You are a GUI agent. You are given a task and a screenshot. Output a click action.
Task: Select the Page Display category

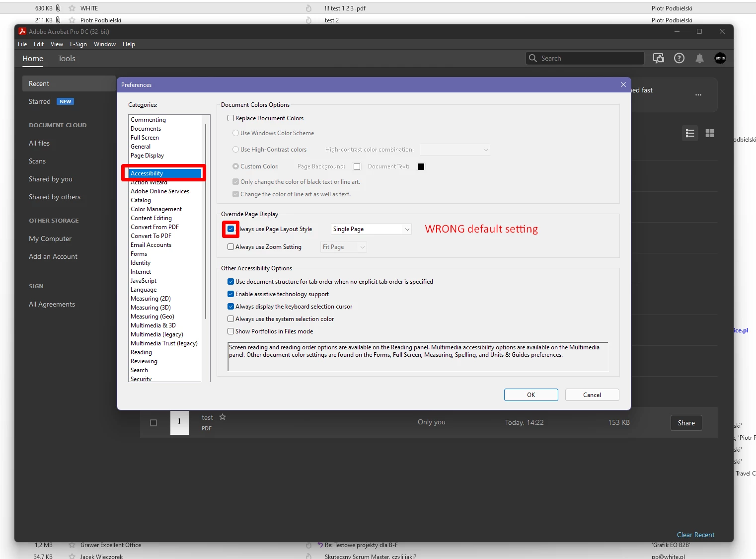pos(147,156)
